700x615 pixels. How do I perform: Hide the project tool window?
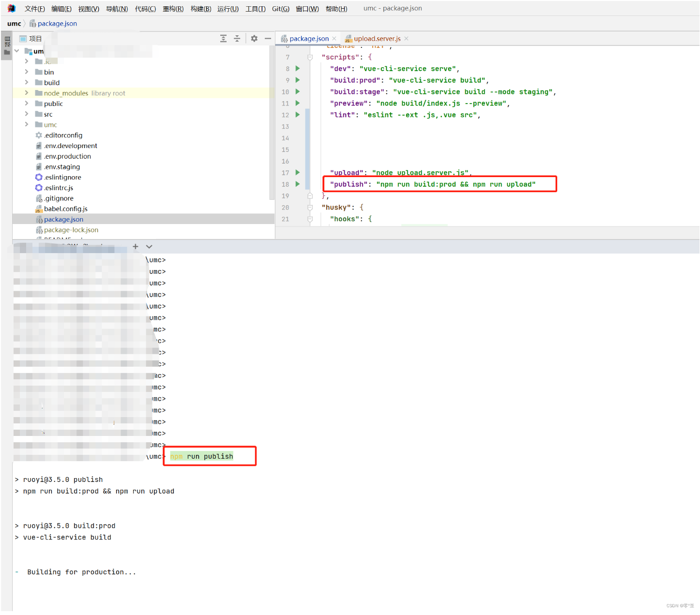268,39
